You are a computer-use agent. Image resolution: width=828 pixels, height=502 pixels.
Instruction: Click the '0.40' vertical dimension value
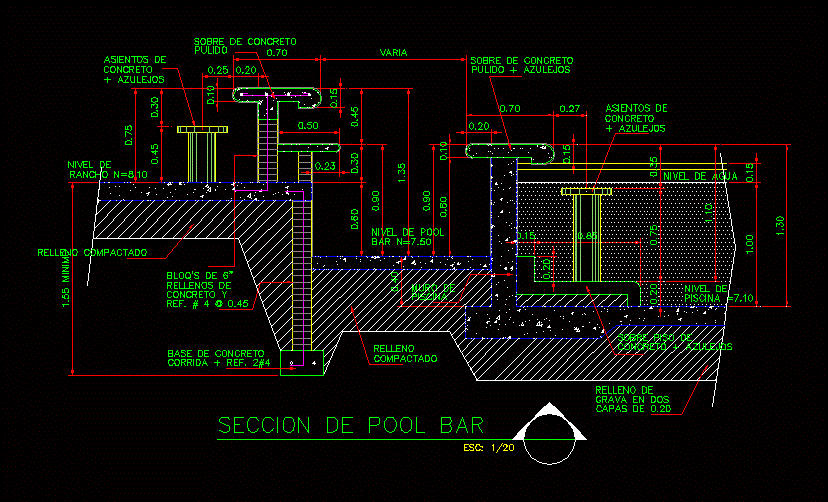tap(394, 281)
